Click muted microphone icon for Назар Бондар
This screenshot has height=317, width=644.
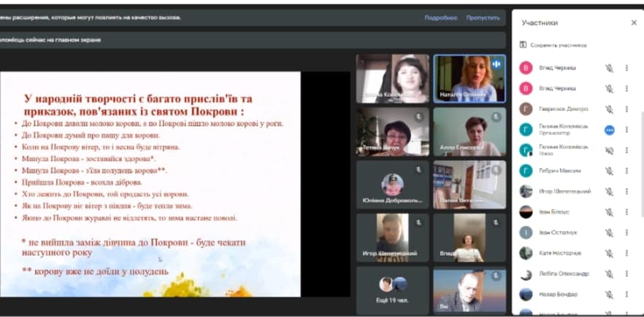(x=609, y=294)
